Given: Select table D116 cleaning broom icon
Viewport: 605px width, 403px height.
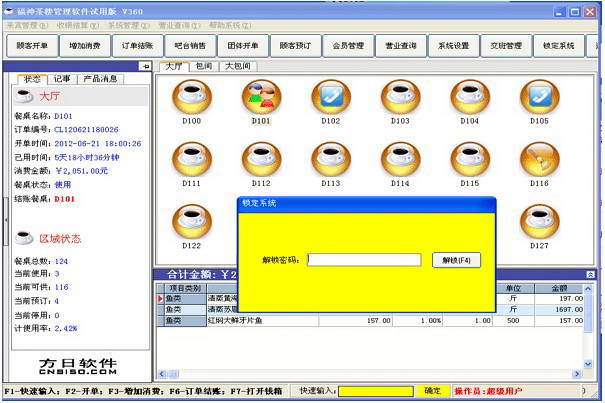Looking at the screenshot, I should (539, 159).
